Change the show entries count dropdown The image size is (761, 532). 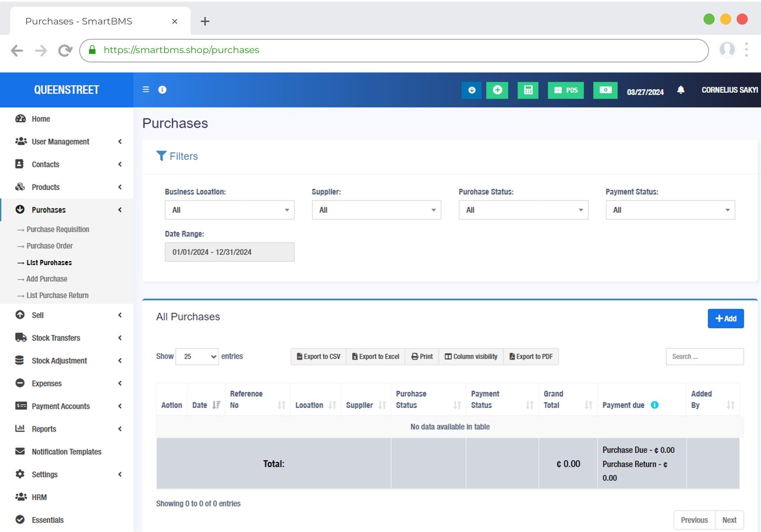(197, 357)
